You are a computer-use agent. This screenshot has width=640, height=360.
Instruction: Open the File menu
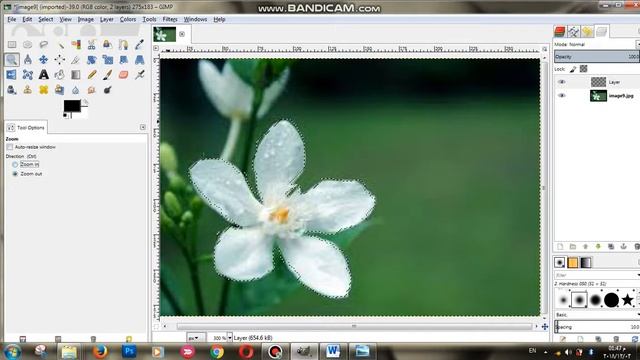[11, 19]
